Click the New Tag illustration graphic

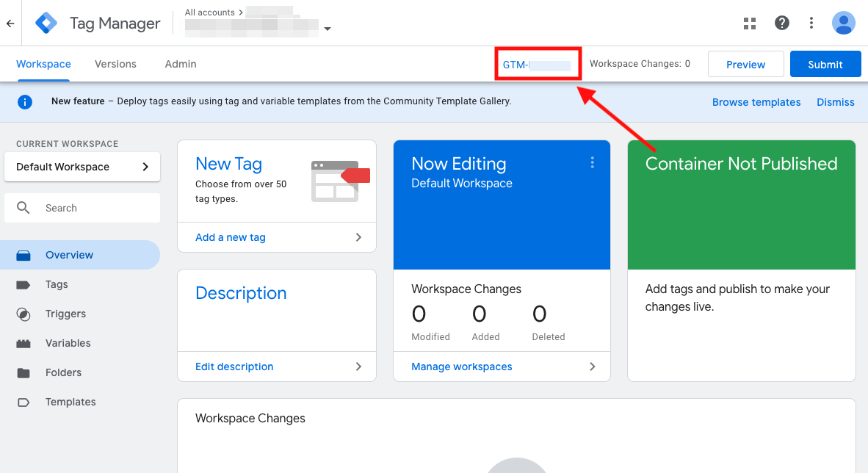[340, 181]
